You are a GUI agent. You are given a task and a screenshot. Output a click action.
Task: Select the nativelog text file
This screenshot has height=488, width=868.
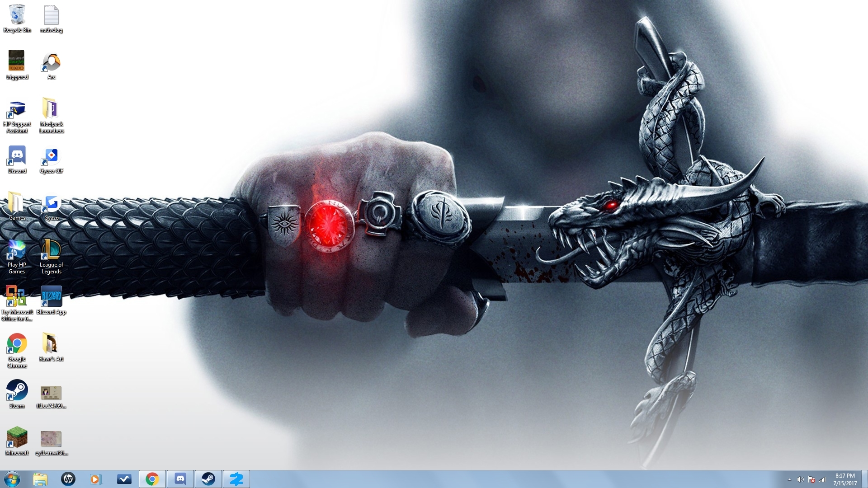click(x=51, y=15)
